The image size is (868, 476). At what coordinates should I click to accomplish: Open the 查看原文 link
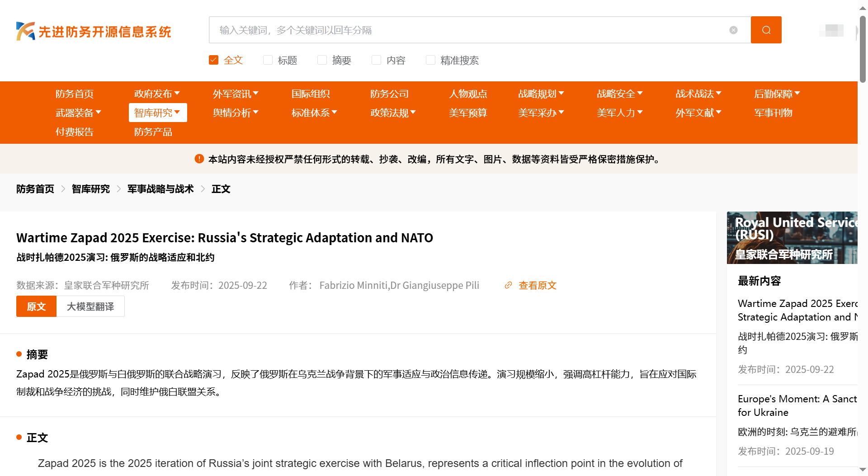click(537, 285)
